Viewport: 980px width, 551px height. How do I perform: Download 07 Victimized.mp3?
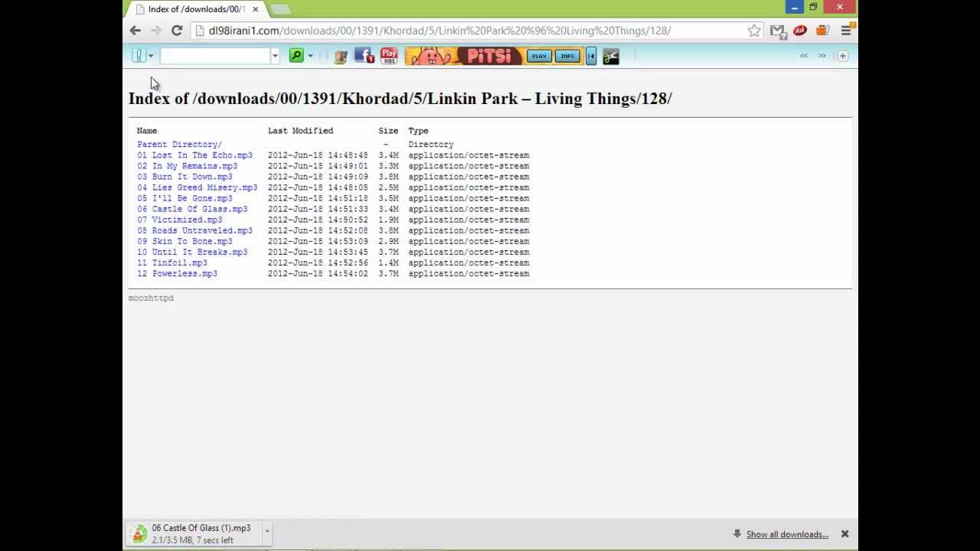(x=180, y=220)
